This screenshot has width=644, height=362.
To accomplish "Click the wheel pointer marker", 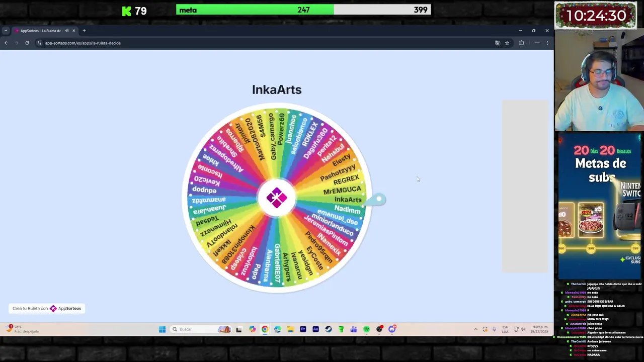I will [x=376, y=200].
